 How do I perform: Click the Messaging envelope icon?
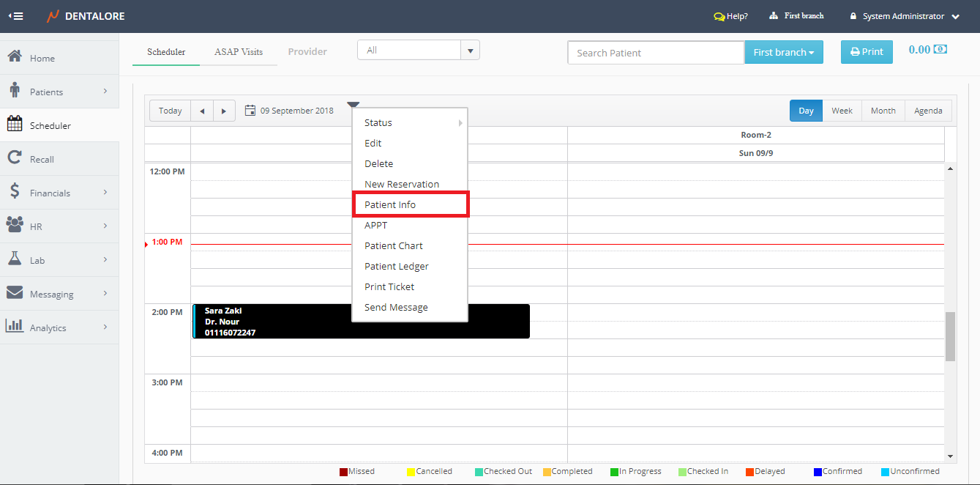14,293
